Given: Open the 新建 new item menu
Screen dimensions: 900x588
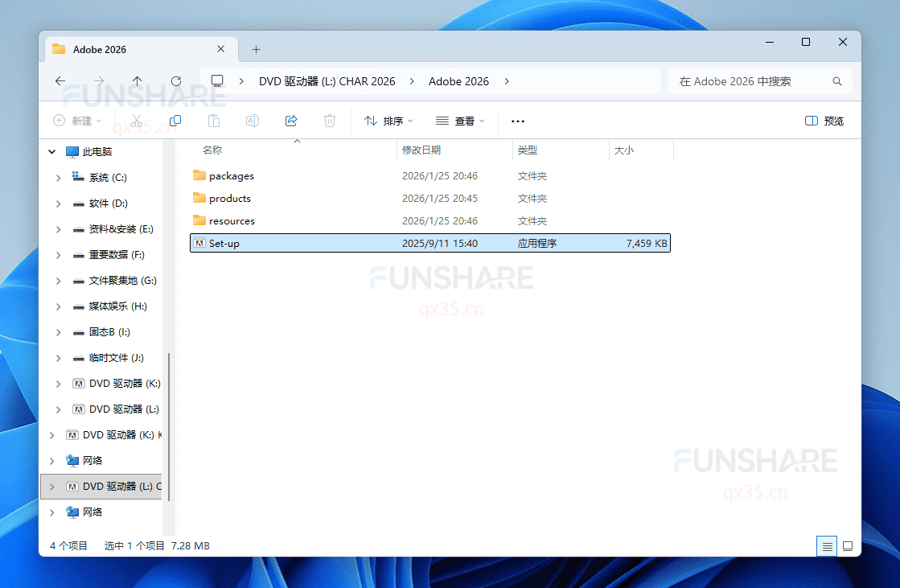Looking at the screenshot, I should [78, 121].
